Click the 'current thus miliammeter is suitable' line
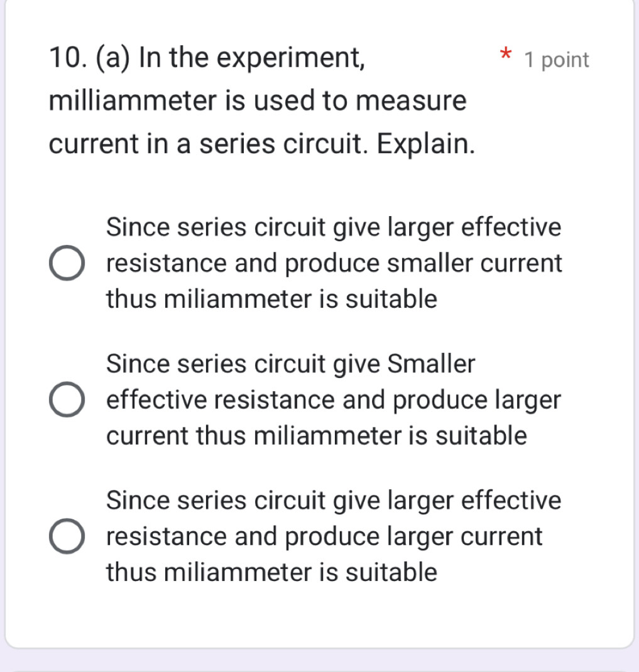 pyautogui.click(x=317, y=435)
